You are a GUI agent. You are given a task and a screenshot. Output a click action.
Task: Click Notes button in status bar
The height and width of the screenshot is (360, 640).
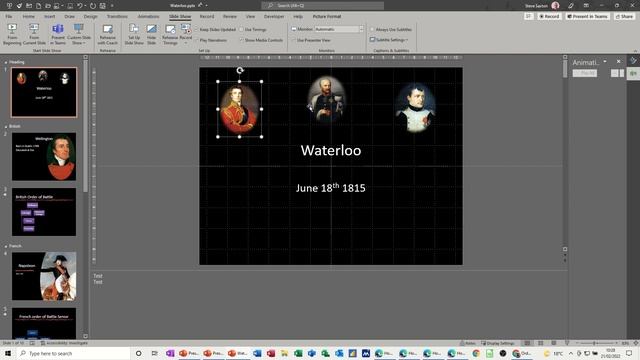[468, 343]
